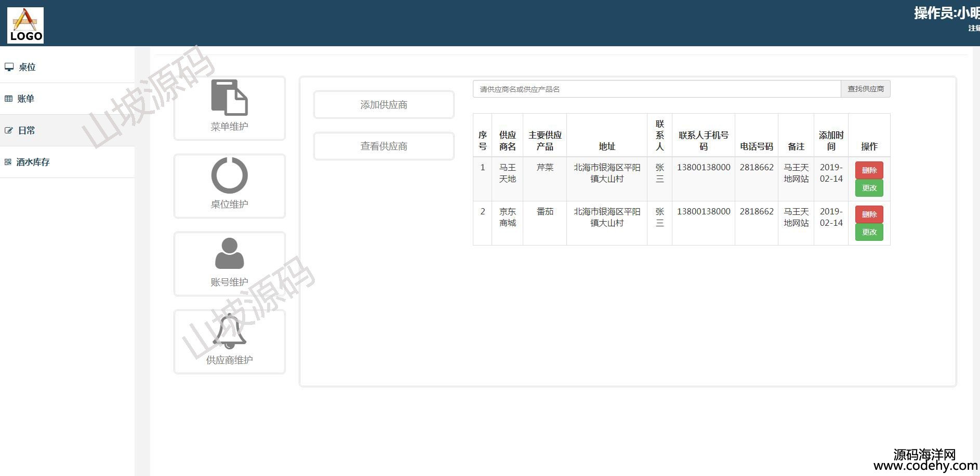Click the table-grid icon beside 账单

pyautogui.click(x=8, y=99)
